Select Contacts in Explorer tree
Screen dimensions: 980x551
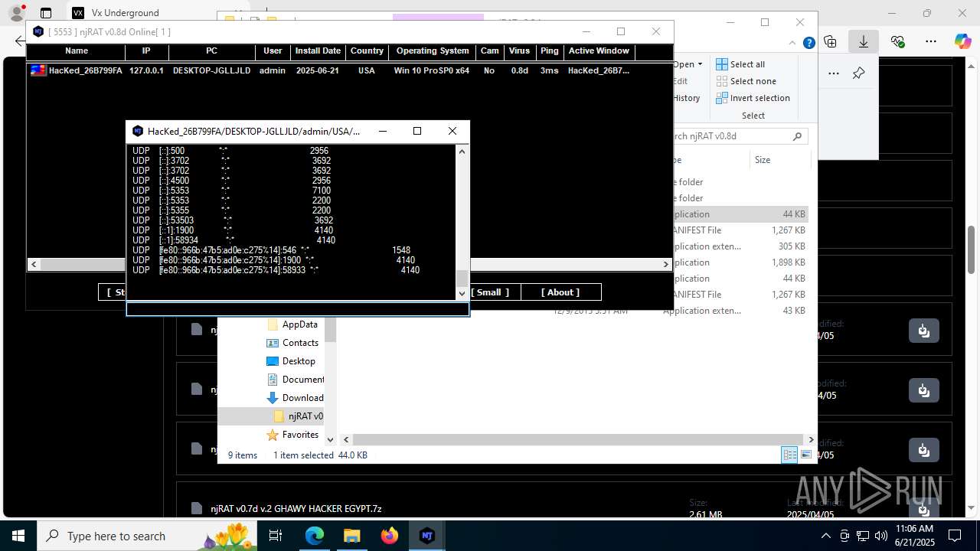pos(300,343)
